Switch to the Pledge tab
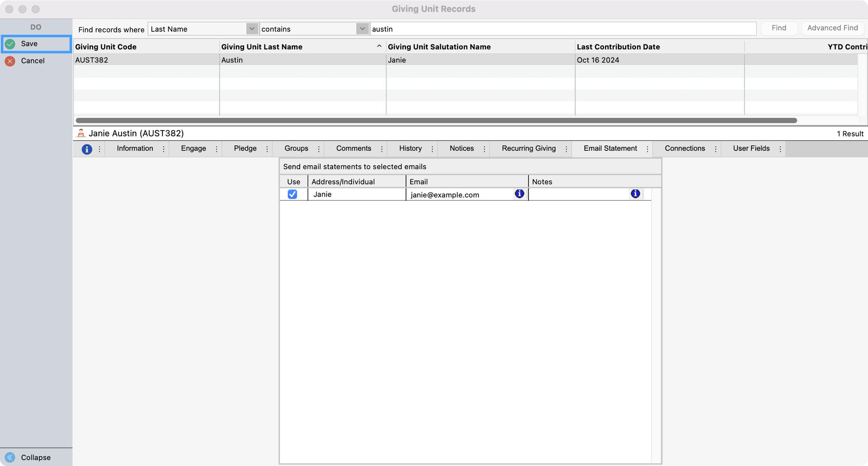 pos(245,149)
